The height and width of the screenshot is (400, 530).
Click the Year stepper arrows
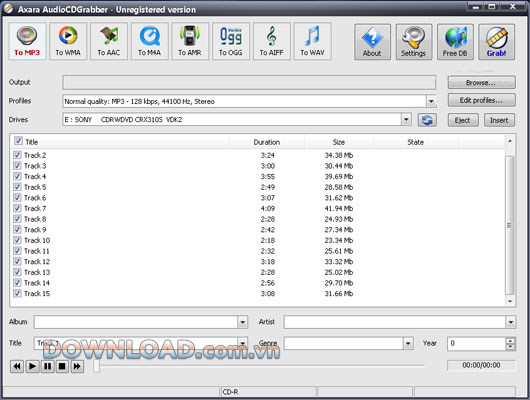(510, 344)
